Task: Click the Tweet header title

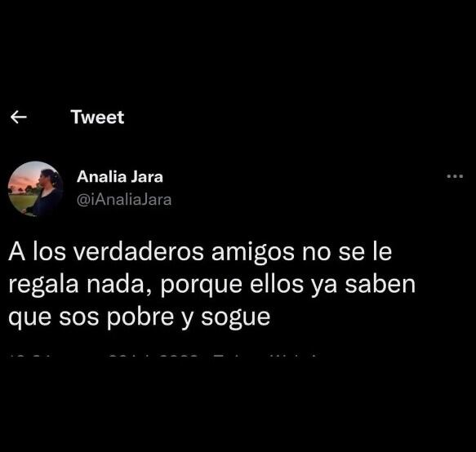Action: [97, 117]
